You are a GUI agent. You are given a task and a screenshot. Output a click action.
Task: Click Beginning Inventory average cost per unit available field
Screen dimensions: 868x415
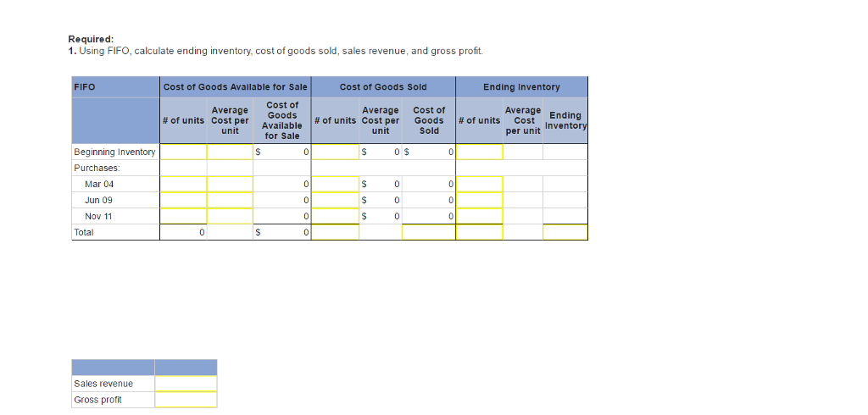pos(230,152)
